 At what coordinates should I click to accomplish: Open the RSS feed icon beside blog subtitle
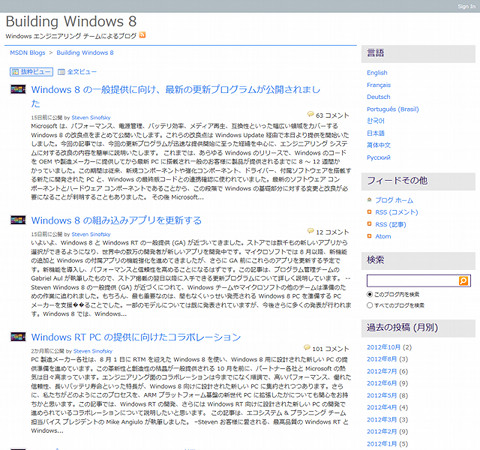(x=142, y=35)
